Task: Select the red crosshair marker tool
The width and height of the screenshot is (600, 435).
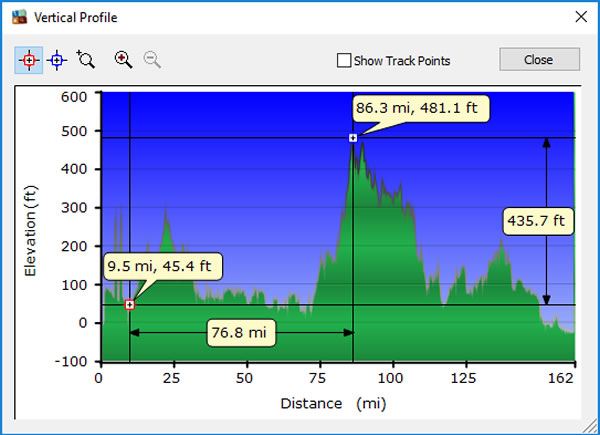Action: 29,60
